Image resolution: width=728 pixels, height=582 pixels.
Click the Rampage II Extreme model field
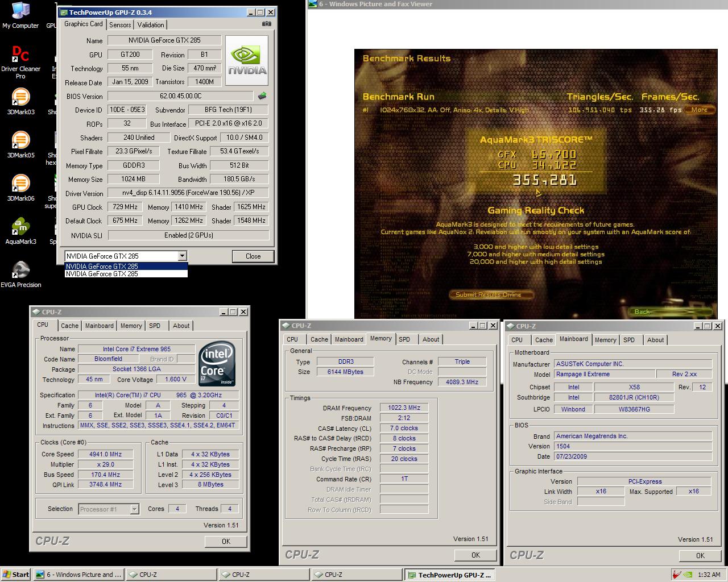pyautogui.click(x=603, y=374)
